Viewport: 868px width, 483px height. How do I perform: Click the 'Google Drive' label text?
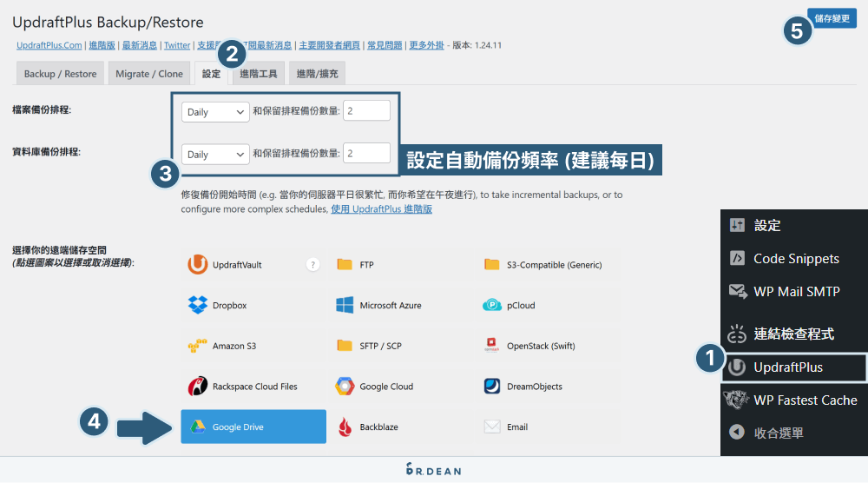coord(238,427)
